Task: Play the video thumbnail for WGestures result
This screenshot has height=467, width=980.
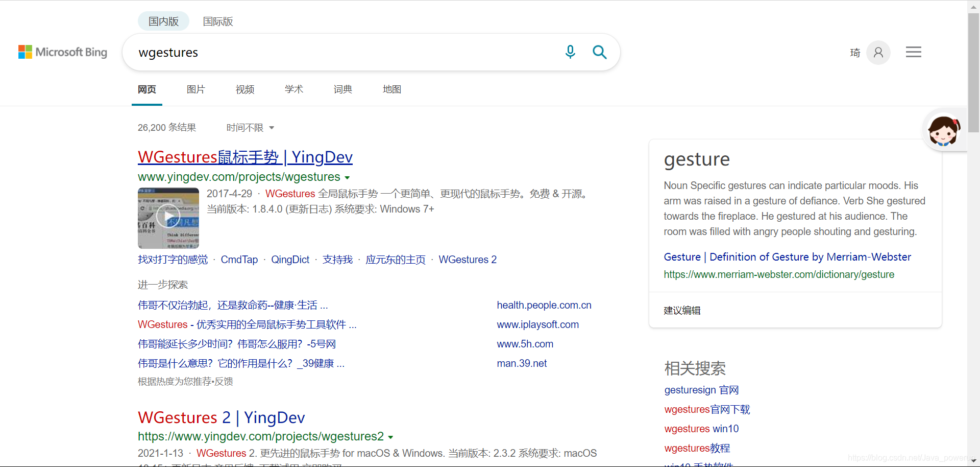Action: pos(168,218)
